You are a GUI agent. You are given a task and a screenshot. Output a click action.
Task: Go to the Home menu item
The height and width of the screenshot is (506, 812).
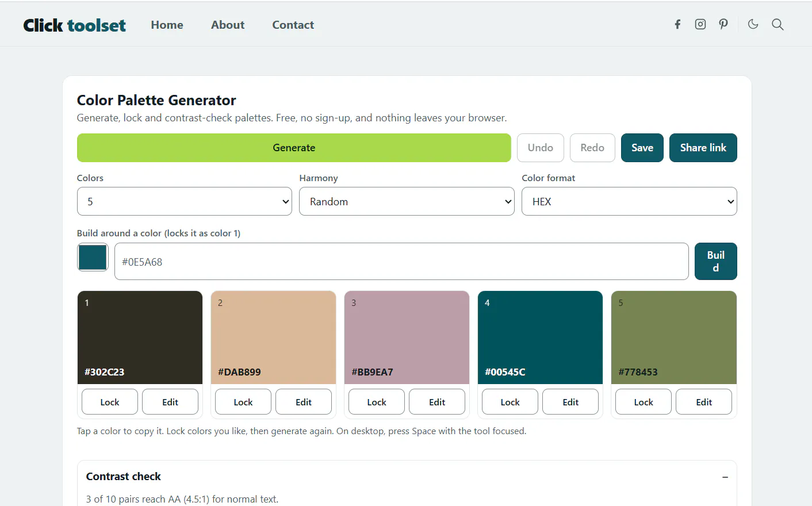click(167, 25)
